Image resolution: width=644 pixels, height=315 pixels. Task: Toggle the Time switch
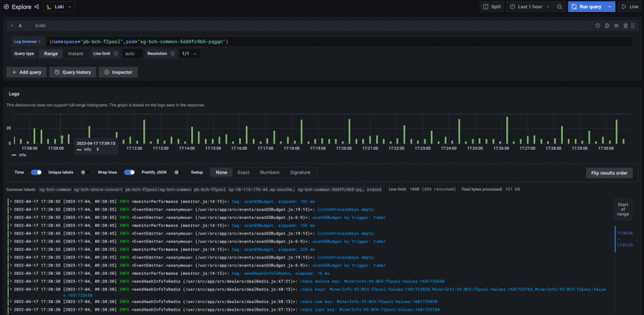tap(36, 172)
